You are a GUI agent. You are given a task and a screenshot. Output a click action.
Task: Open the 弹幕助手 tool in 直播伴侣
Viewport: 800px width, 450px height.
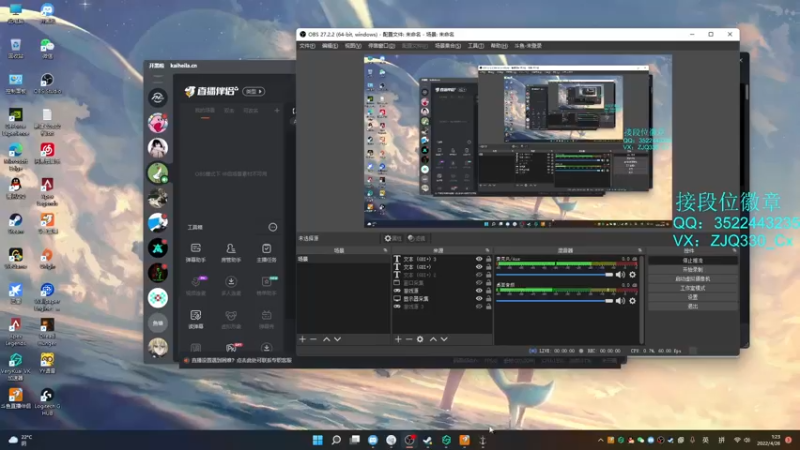click(196, 253)
